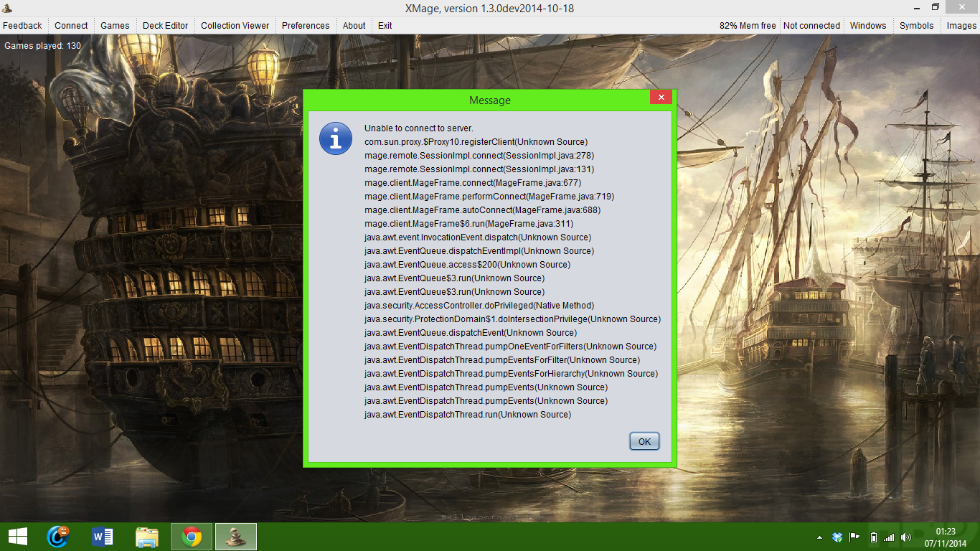Click the Windows Start button

pyautogui.click(x=18, y=537)
